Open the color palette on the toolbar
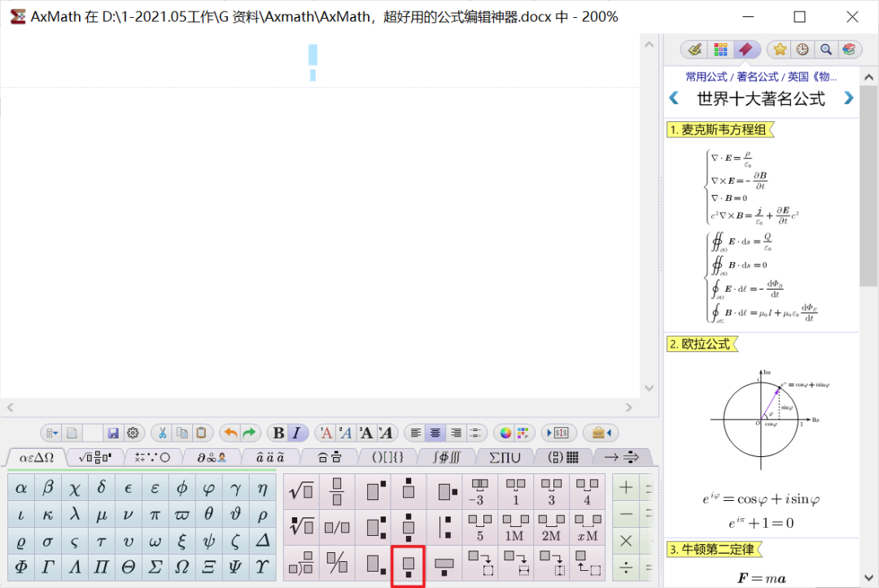879x588 pixels. 506,433
